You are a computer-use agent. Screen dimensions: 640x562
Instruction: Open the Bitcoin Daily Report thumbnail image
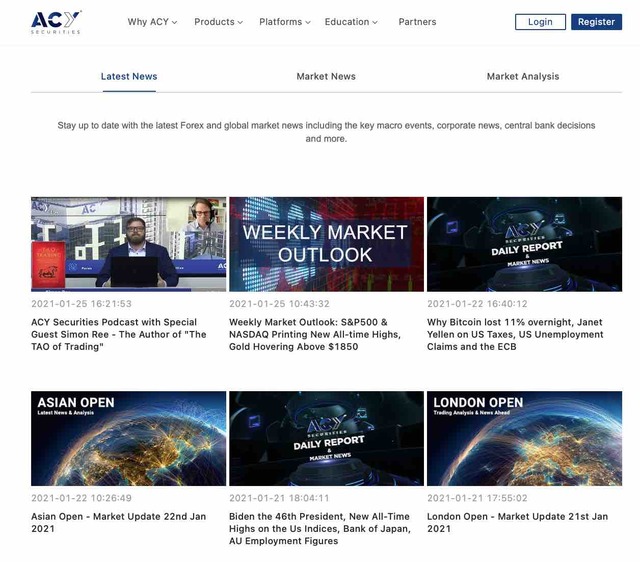(524, 244)
